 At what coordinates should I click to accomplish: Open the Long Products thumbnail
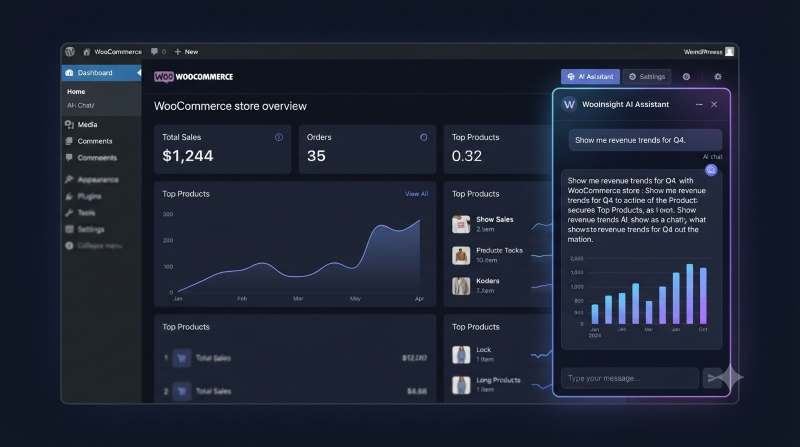click(x=461, y=385)
